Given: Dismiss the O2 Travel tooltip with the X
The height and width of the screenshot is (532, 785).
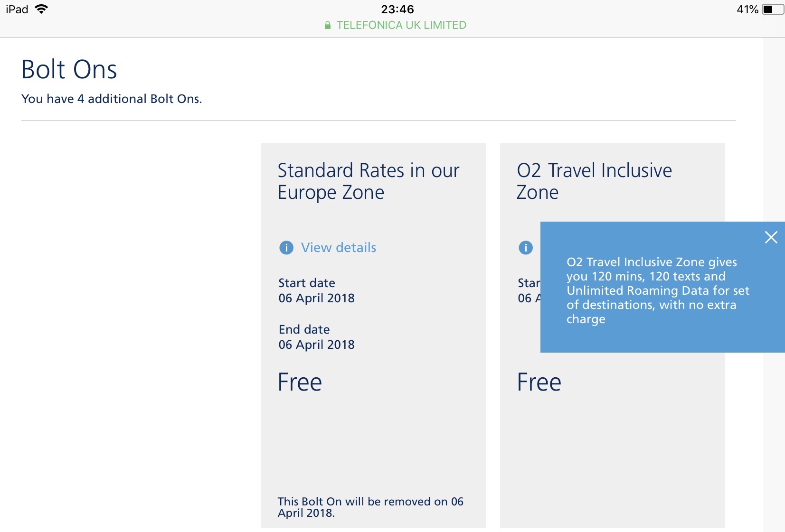Looking at the screenshot, I should (x=772, y=238).
